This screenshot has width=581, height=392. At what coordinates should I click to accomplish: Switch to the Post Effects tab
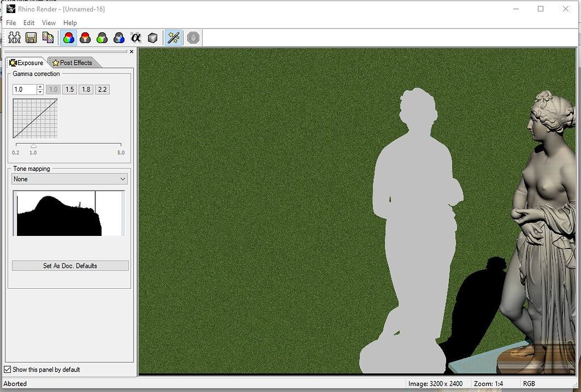(x=74, y=62)
